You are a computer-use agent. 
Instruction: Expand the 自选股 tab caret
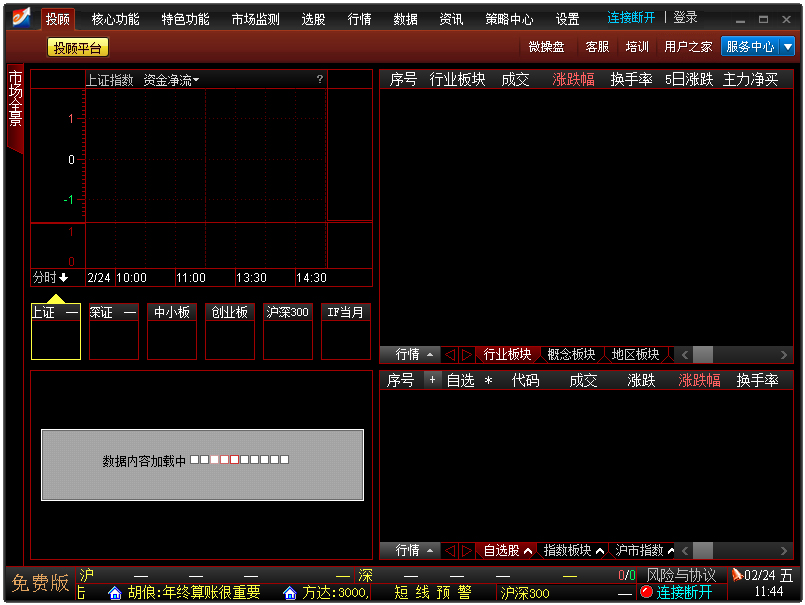(527, 551)
